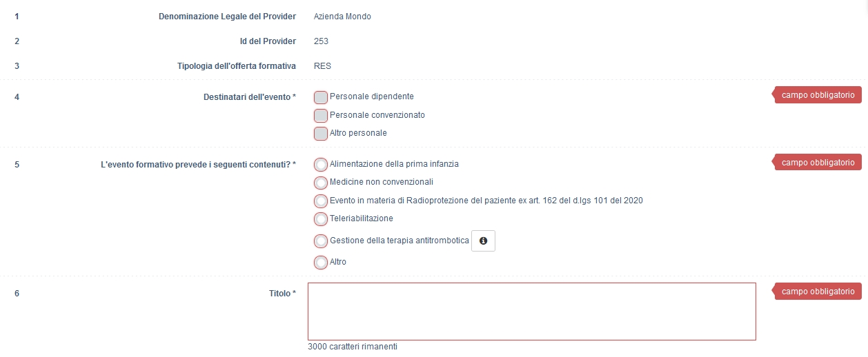Click the provider Id value 253
The height and width of the screenshot is (357, 868).
tap(321, 41)
